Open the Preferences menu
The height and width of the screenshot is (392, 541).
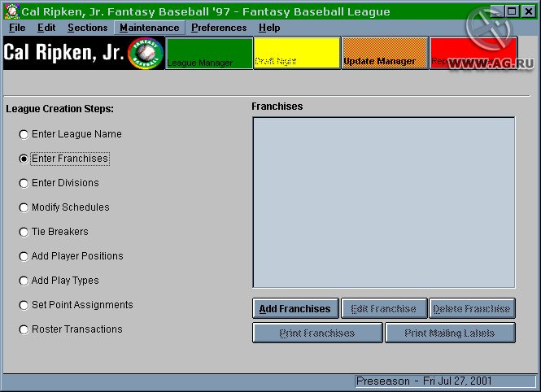pos(219,28)
